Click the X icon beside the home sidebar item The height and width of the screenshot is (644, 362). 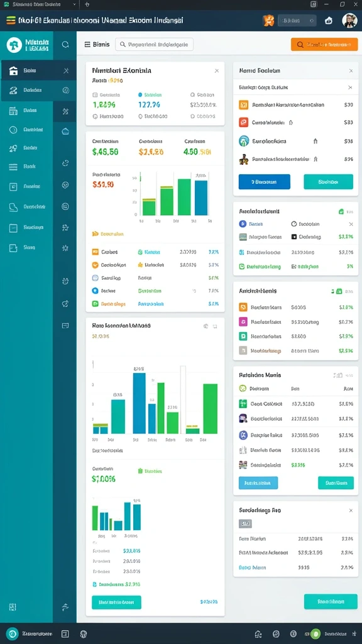[65, 70]
